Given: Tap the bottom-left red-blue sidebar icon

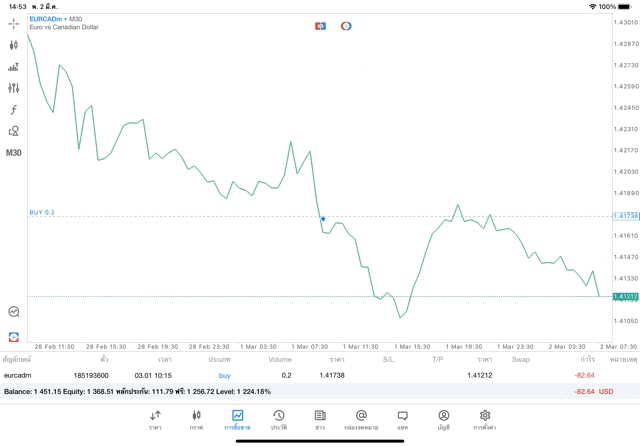Looking at the screenshot, I should [x=14, y=337].
